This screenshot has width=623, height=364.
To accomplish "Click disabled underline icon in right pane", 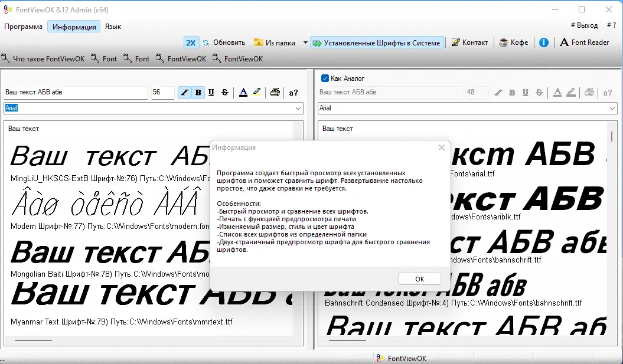I will (526, 93).
